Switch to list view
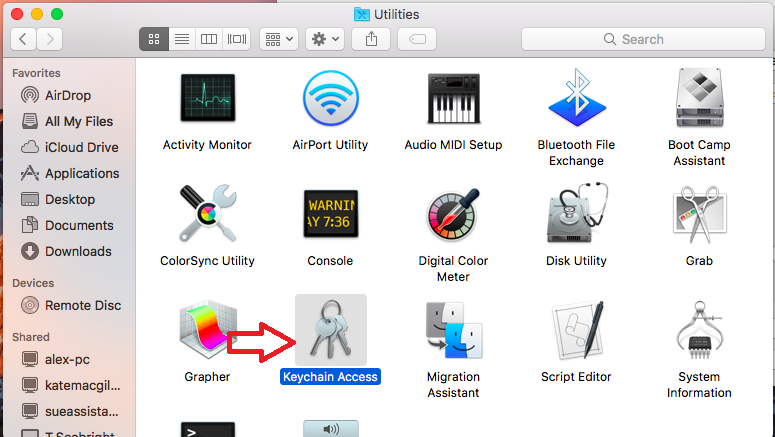The height and width of the screenshot is (437, 775). (182, 39)
